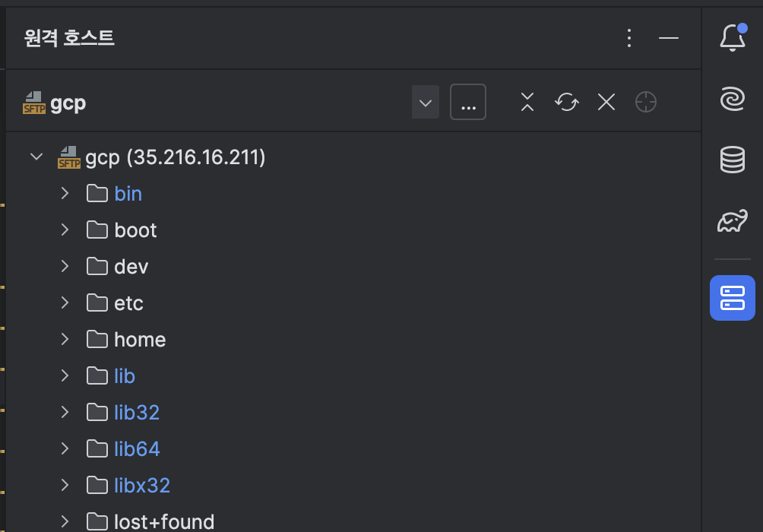Image resolution: width=763 pixels, height=532 pixels.
Task: Expand the etc folder chevron
Action: (65, 302)
